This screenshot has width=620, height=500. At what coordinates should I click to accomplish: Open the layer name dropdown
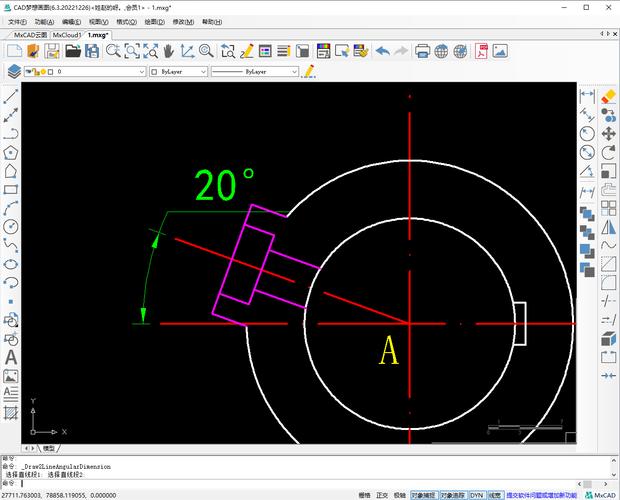click(143, 72)
